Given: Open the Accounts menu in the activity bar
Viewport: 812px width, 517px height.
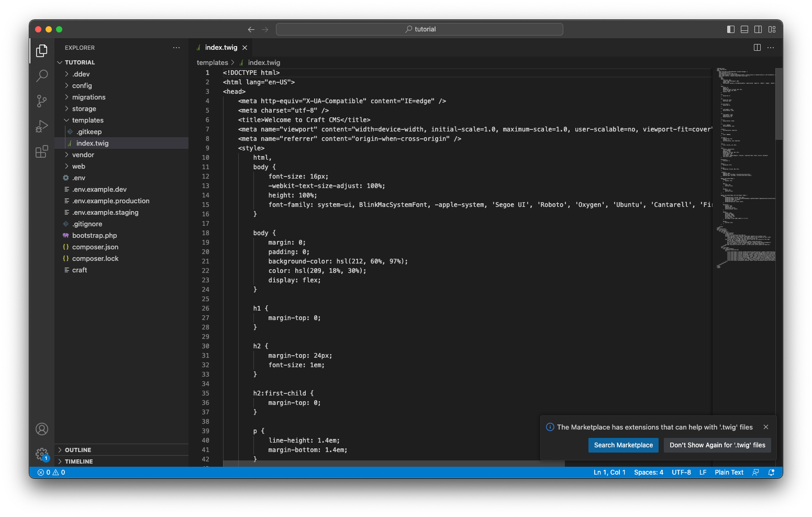Looking at the screenshot, I should point(42,428).
